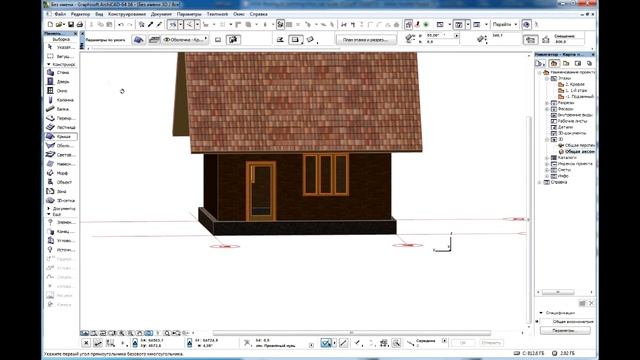Click the Navigator panel horizontal scrollbar

point(558,292)
